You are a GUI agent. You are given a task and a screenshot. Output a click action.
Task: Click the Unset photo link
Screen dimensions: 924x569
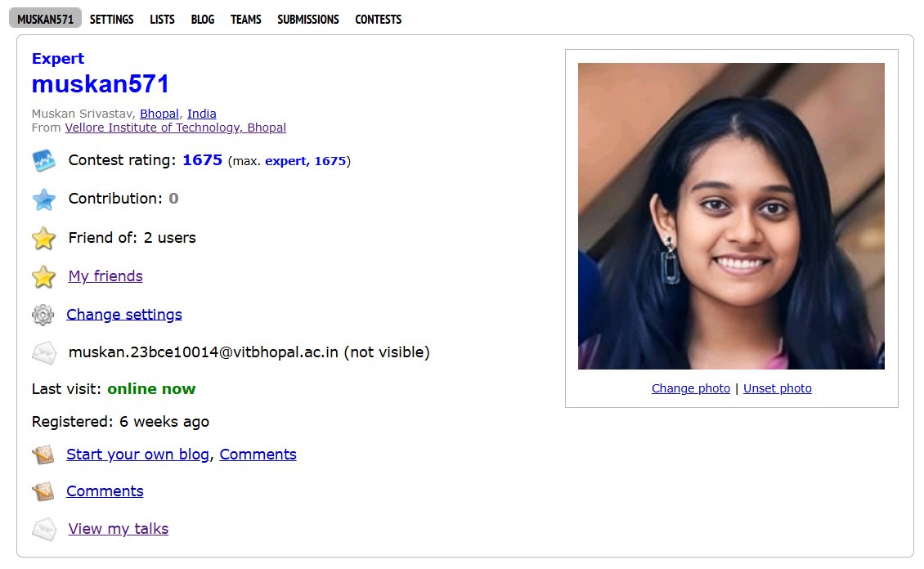pyautogui.click(x=778, y=388)
